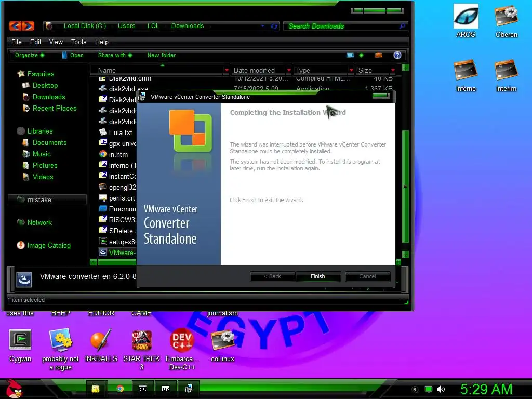Select the 'mistake' item in sidebar

click(47, 199)
